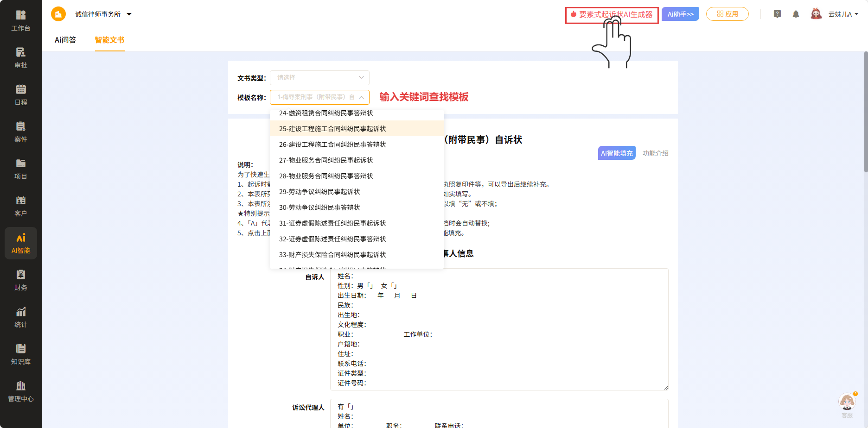Screen dimensions: 868x428
Task: Expand the 云妹儿A user account dropdown
Action: click(x=840, y=14)
